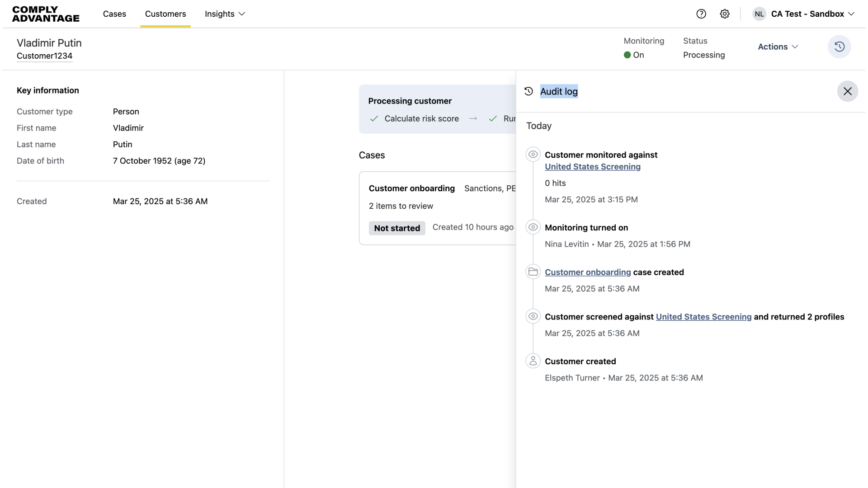Open United States Screening link under Customer monitored
Viewport: 868px width, 488px height.
592,167
